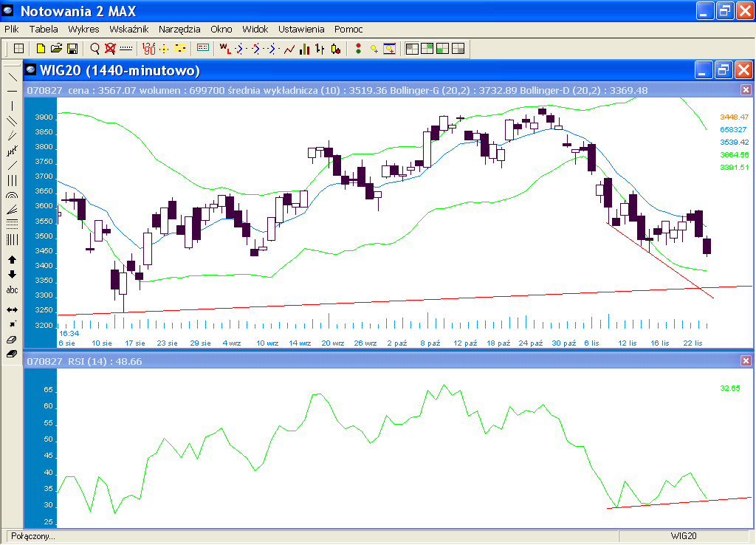Select the yellow ruler measuring tool
The image size is (756, 545).
tap(126, 49)
